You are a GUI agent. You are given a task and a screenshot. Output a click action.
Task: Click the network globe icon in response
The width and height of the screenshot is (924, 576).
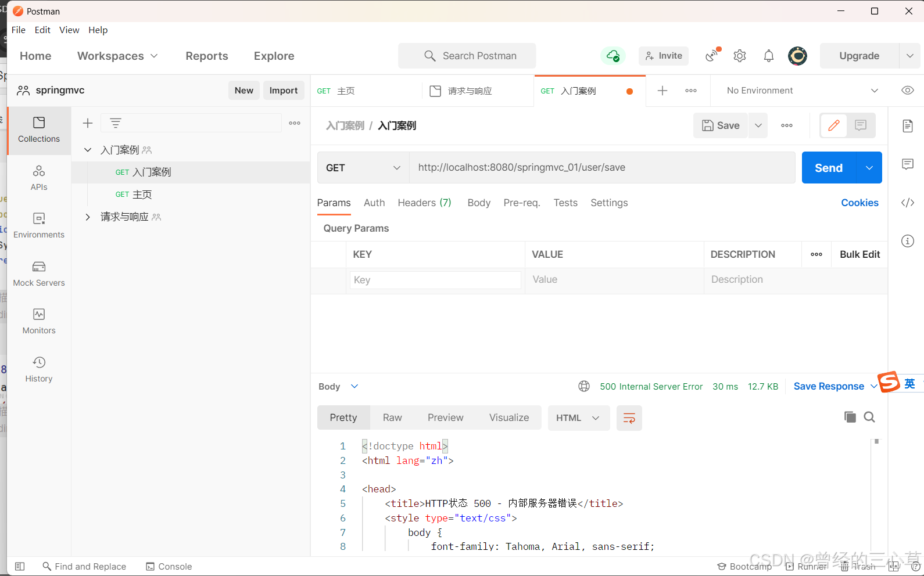pos(584,386)
